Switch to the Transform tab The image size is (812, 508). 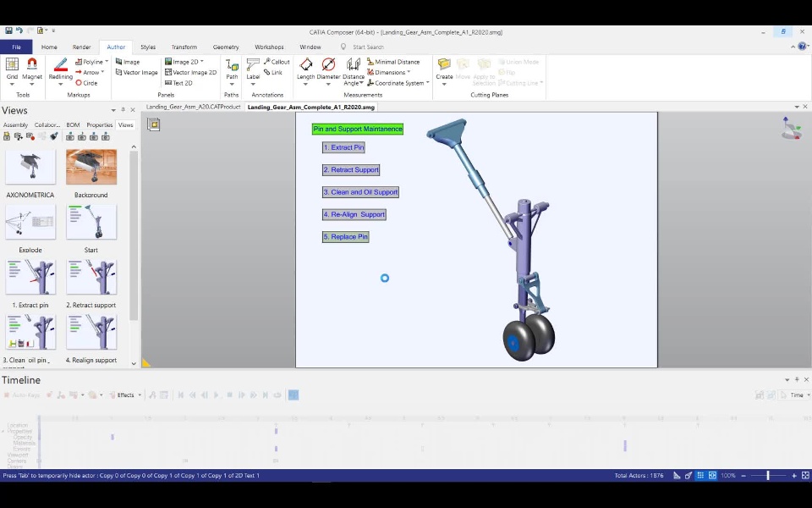coord(184,47)
